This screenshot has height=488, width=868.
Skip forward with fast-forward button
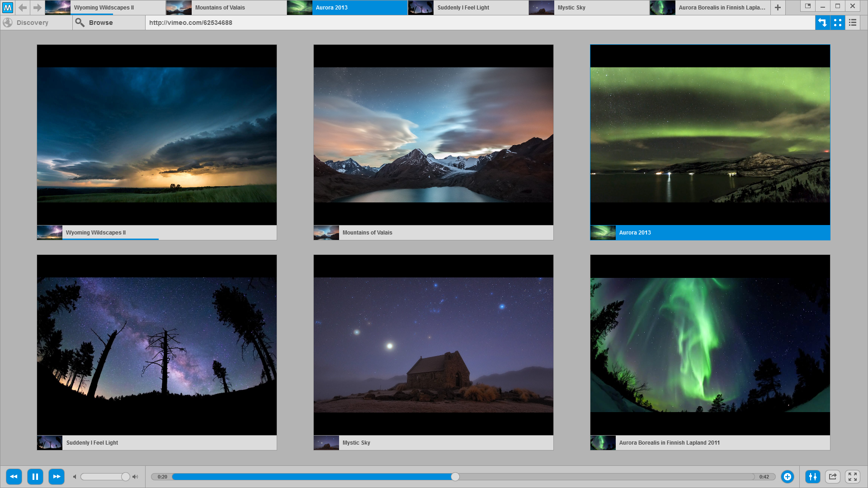click(x=57, y=477)
